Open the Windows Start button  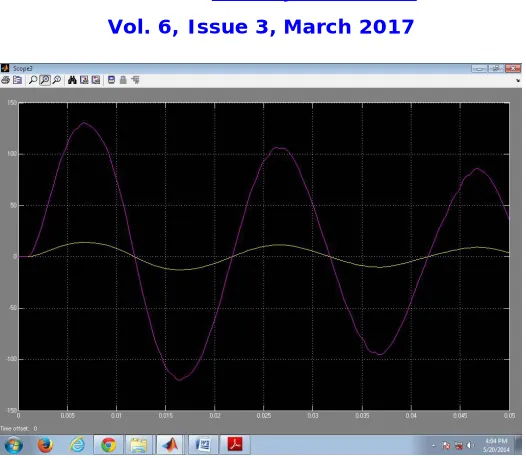14,445
